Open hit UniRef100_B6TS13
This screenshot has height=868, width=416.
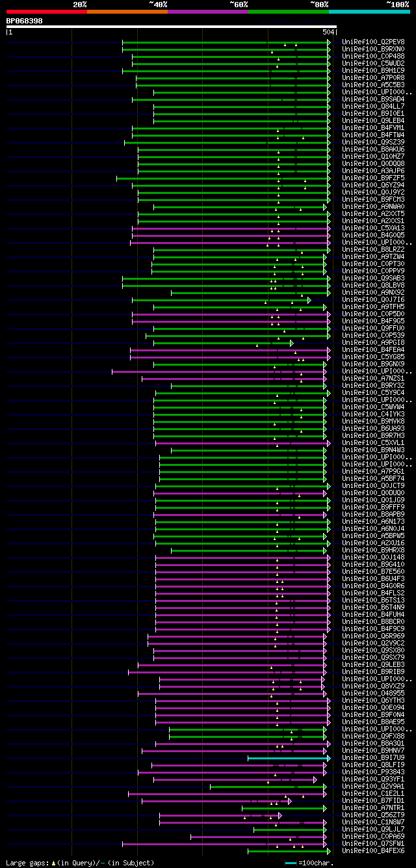(373, 600)
